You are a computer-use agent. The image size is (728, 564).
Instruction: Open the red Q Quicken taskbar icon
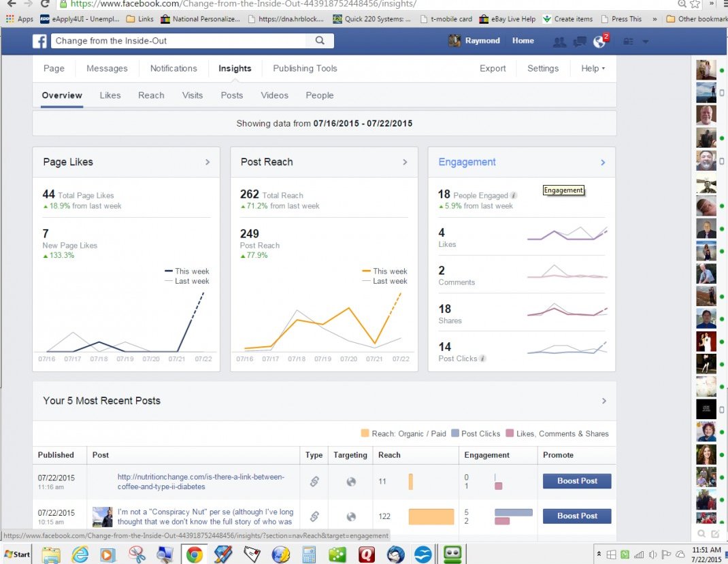tap(366, 554)
